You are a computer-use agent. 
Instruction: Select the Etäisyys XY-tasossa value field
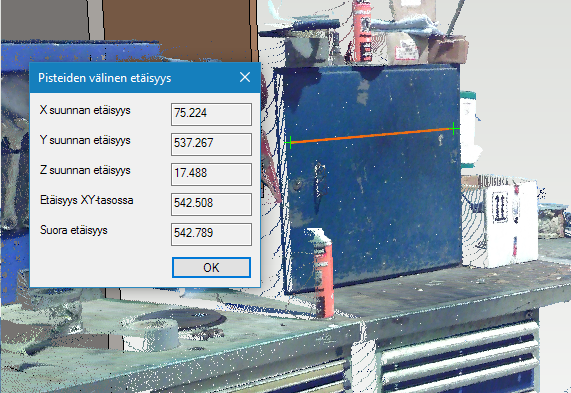pos(211,204)
